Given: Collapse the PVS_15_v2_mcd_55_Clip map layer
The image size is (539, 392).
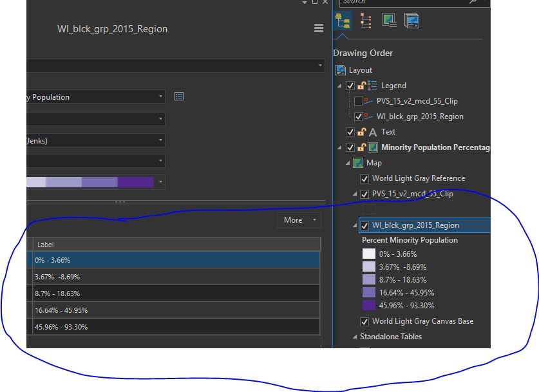Looking at the screenshot, I should point(355,194).
